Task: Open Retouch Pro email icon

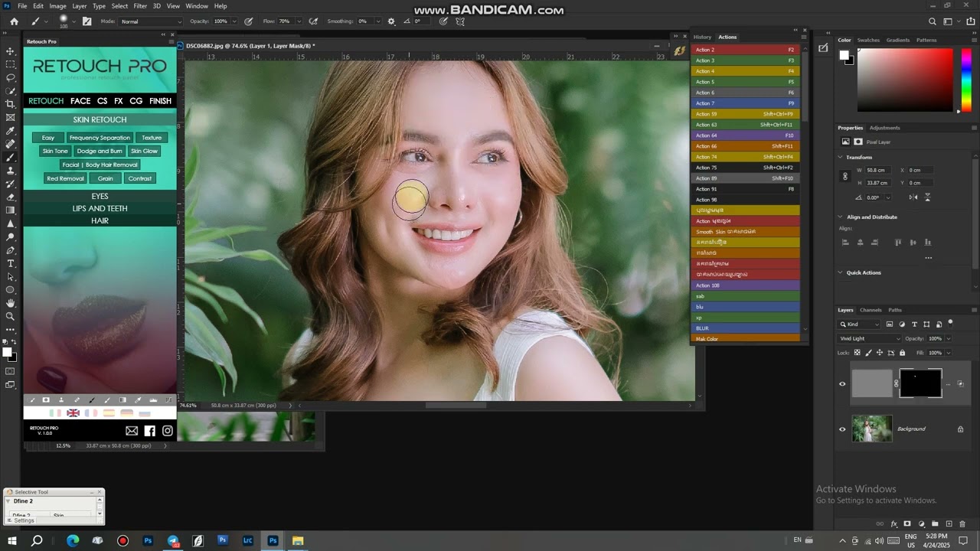Action: pos(132,431)
